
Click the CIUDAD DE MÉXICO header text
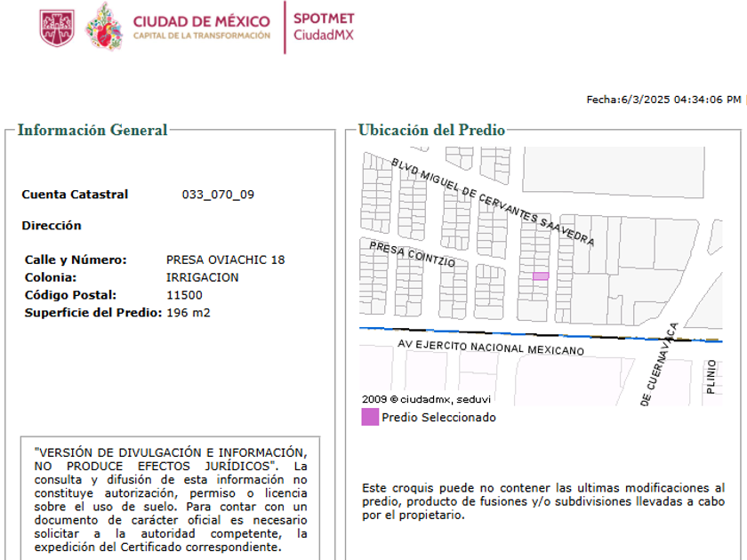202,21
